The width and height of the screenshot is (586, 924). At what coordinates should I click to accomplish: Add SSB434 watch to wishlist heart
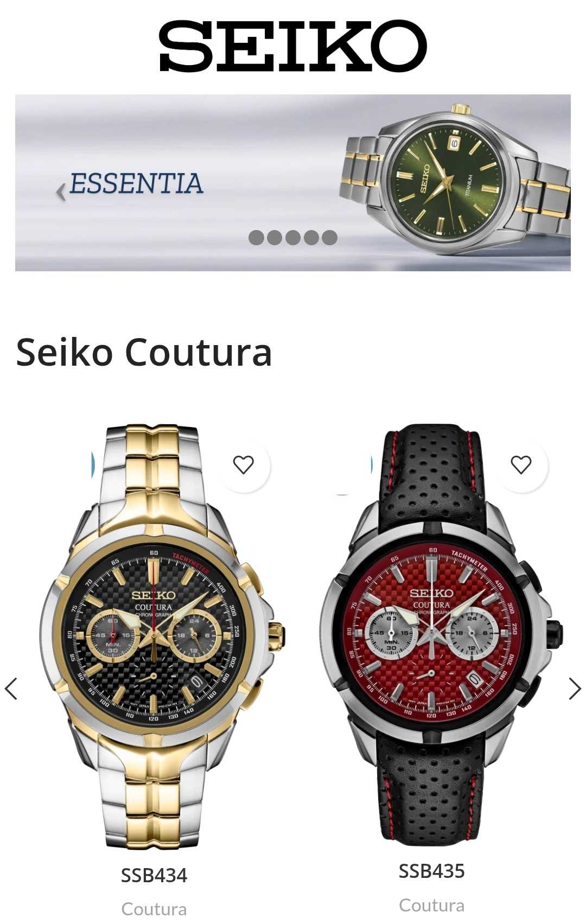(244, 465)
